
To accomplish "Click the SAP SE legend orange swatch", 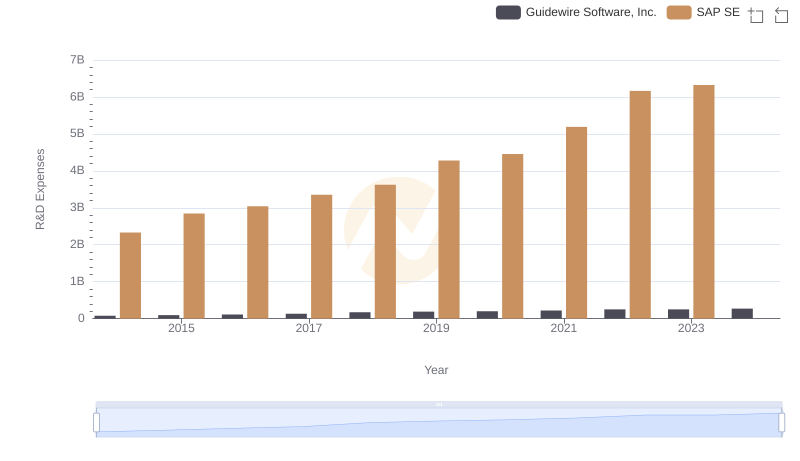I will point(679,12).
